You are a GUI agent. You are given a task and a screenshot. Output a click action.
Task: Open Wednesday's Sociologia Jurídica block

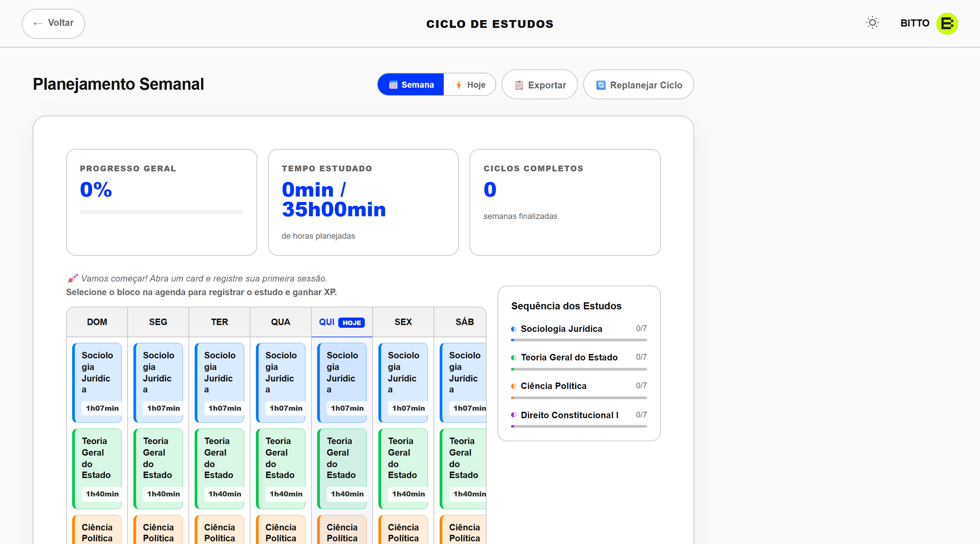tap(281, 383)
